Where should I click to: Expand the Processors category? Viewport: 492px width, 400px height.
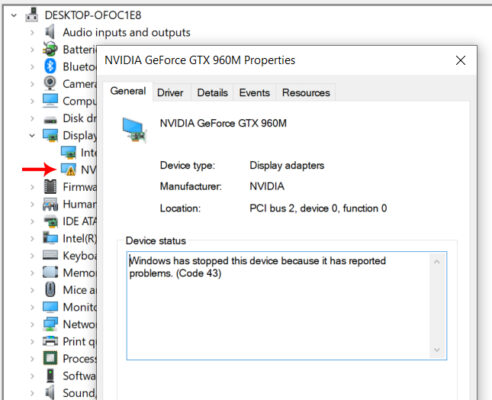tap(32, 359)
